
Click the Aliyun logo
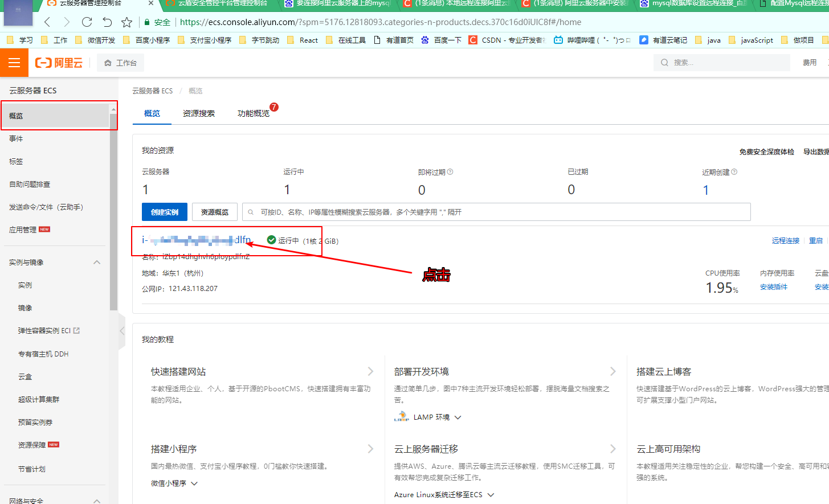point(59,63)
